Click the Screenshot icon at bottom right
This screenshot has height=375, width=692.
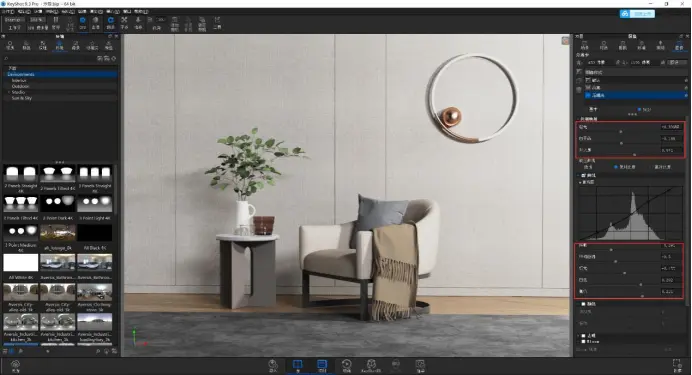677,366
